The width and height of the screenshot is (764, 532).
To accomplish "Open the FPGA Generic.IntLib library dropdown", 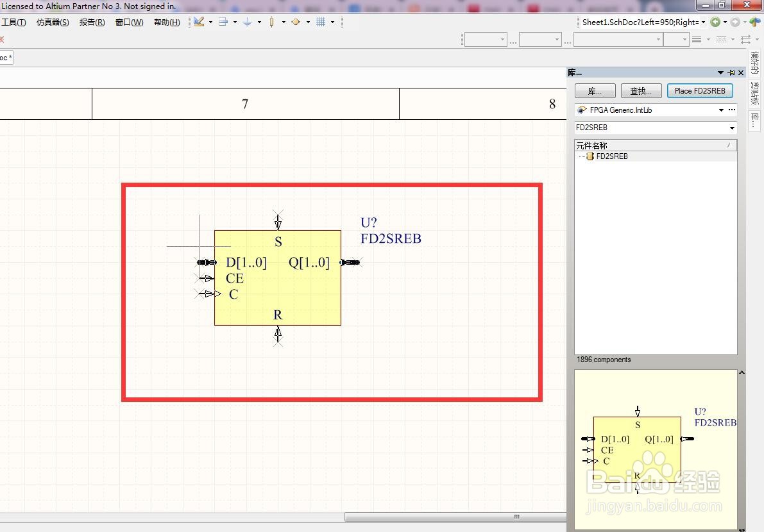I will 721,110.
